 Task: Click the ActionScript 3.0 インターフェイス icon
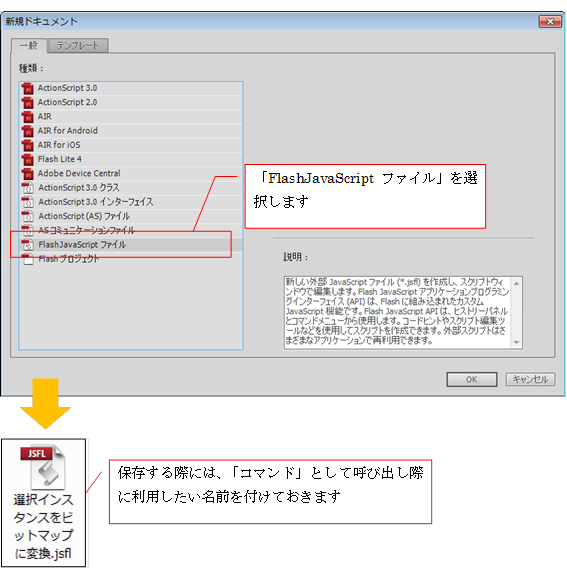pos(28,202)
